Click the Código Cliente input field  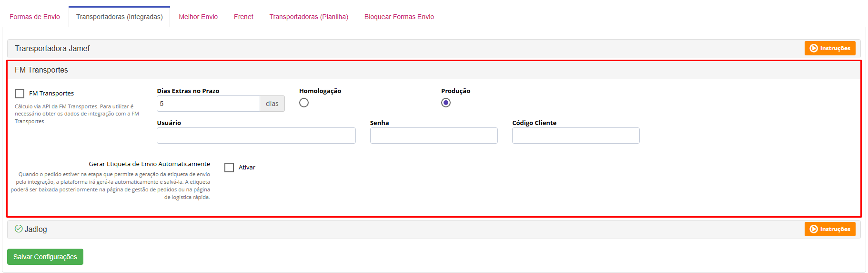pos(575,136)
